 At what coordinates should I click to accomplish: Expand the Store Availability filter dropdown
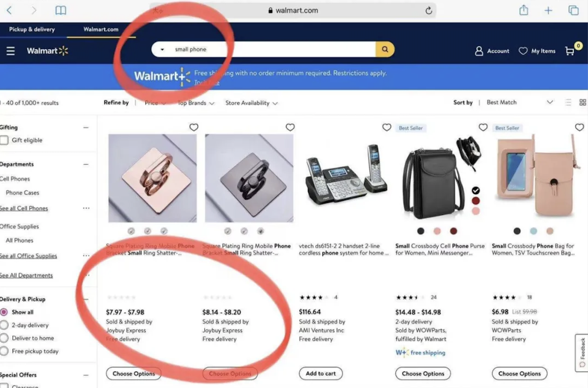tap(251, 103)
